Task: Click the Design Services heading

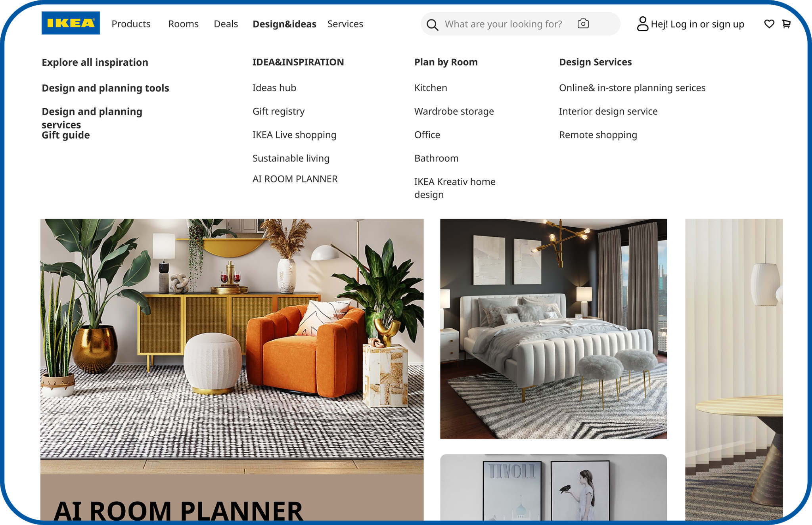Action: (595, 62)
